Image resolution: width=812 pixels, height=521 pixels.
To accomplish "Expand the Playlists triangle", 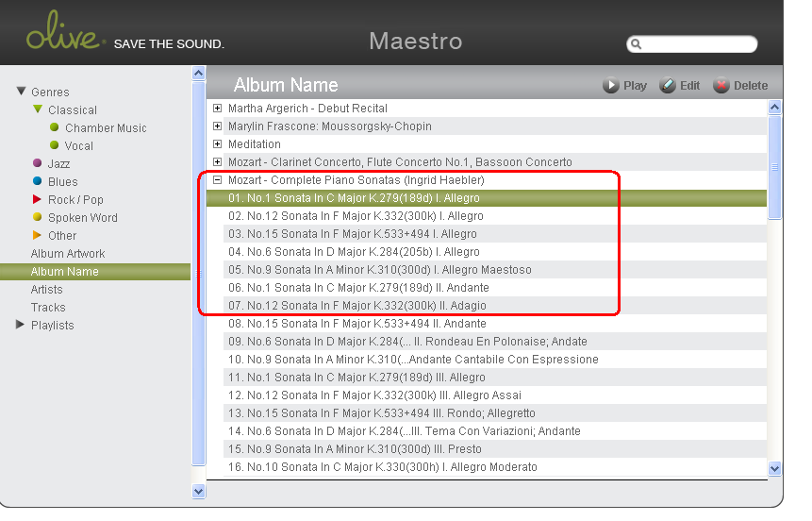I will coord(20,325).
